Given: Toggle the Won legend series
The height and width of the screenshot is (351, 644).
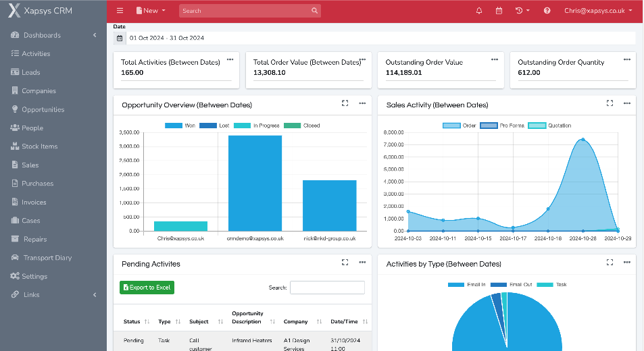Looking at the screenshot, I should tap(180, 126).
